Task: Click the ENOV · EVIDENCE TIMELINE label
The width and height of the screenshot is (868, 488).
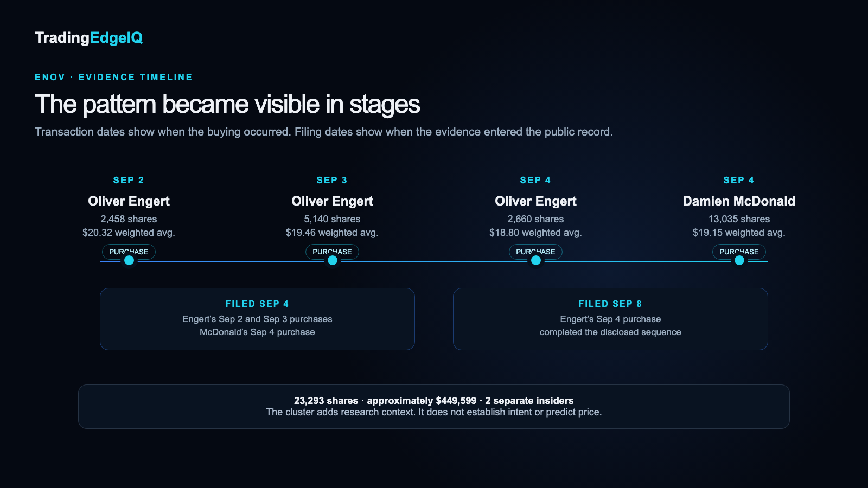Action: (x=113, y=77)
